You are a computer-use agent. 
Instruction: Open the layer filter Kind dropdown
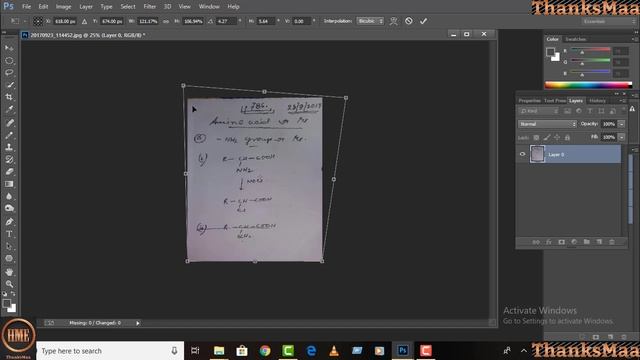pyautogui.click(x=539, y=111)
